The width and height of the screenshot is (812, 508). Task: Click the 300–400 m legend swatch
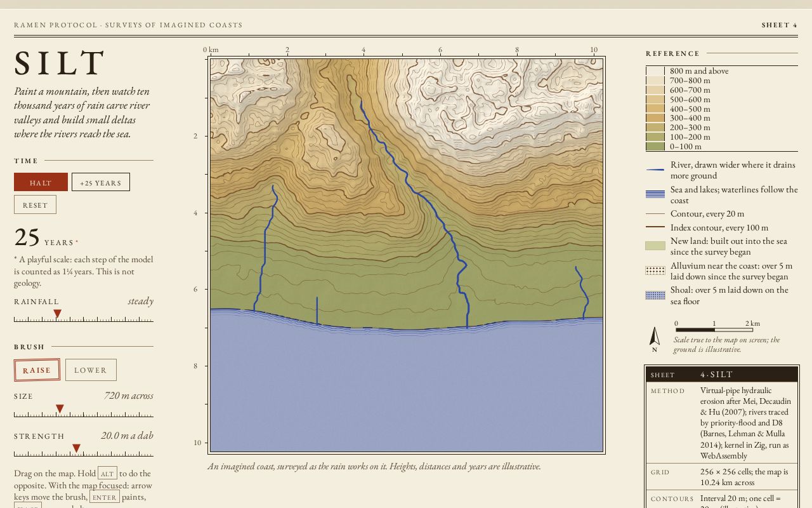point(655,118)
